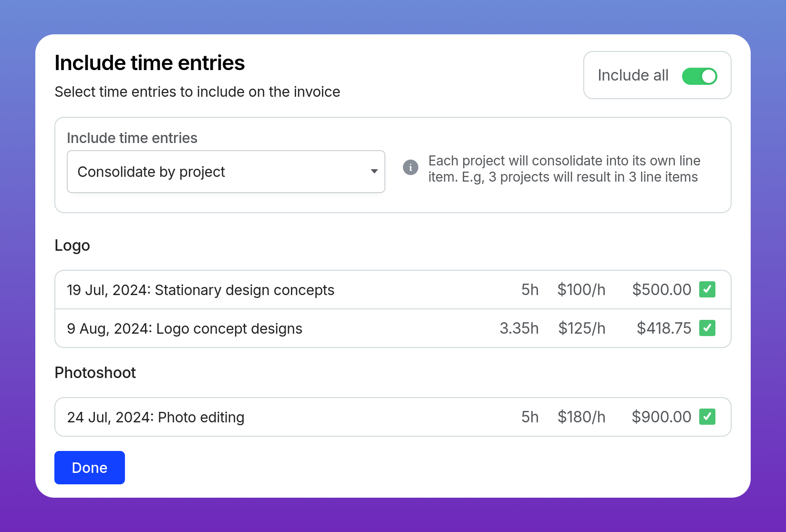Open the Consolidate by project dropdown
This screenshot has width=786, height=532.
[226, 172]
